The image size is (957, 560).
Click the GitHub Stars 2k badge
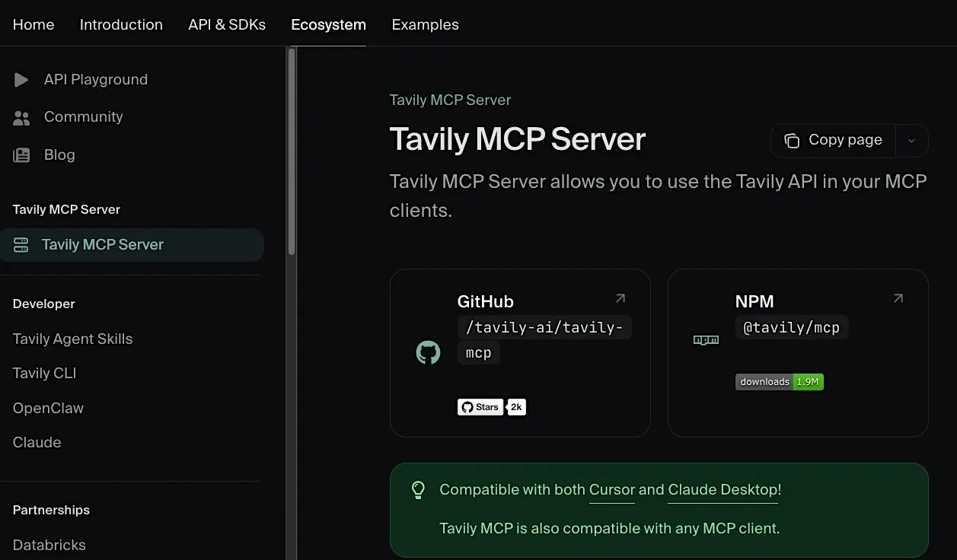(x=492, y=407)
